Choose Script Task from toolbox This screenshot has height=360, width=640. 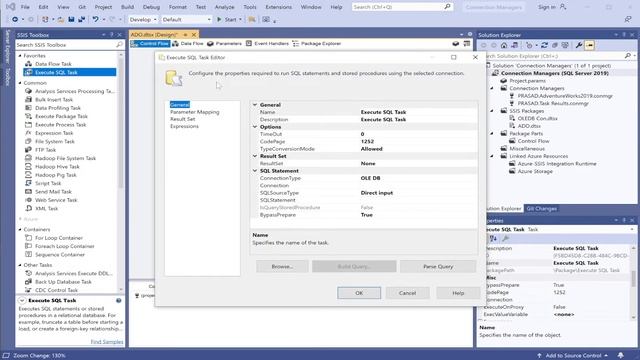[x=48, y=183]
